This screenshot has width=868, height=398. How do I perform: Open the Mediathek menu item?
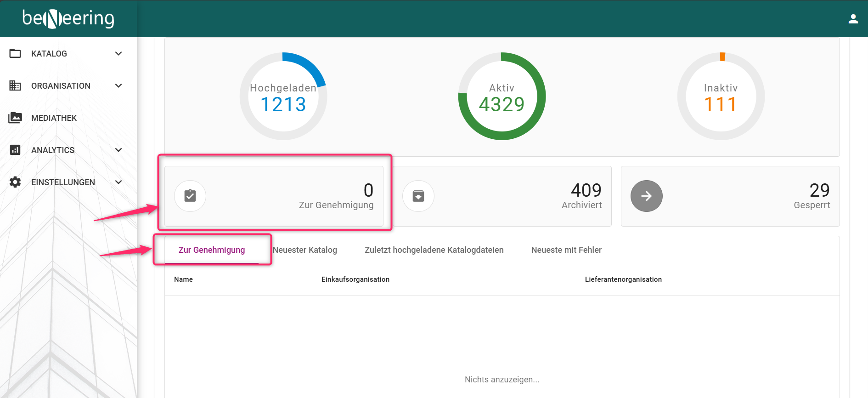[54, 118]
